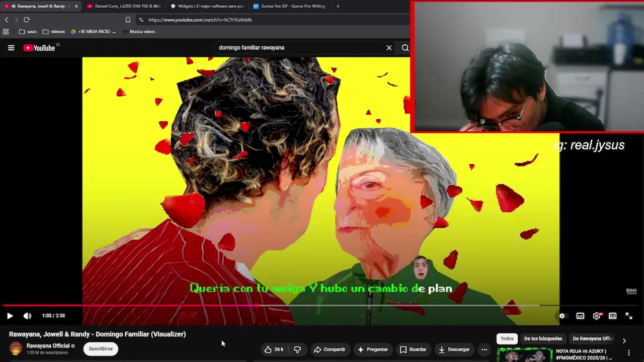Open the YouTube hamburger guide menu
644x362 pixels.
pos(11,48)
